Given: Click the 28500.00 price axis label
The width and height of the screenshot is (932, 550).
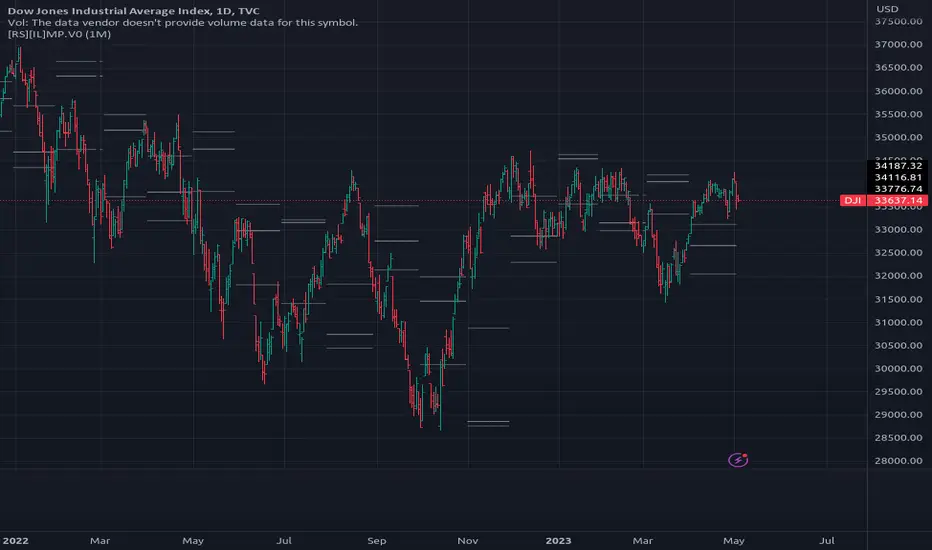Looking at the screenshot, I should tap(898, 438).
